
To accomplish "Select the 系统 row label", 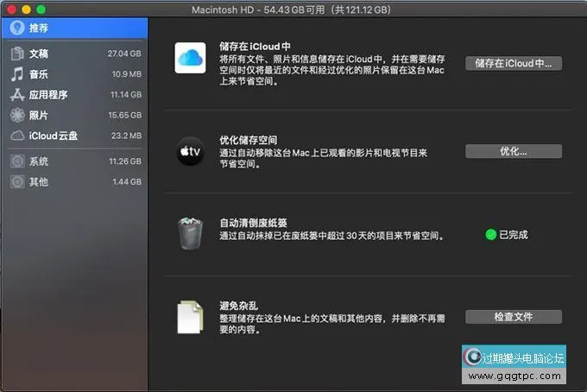I will (x=39, y=161).
